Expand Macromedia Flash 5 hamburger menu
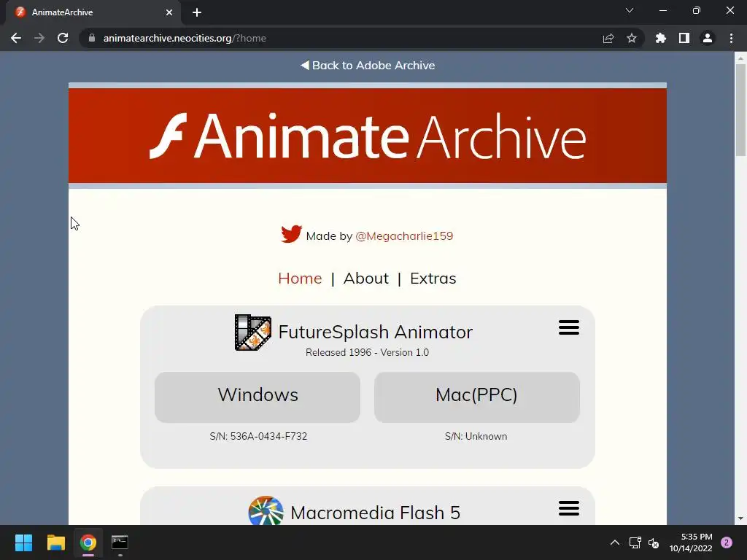This screenshot has width=747, height=560. 569,508
